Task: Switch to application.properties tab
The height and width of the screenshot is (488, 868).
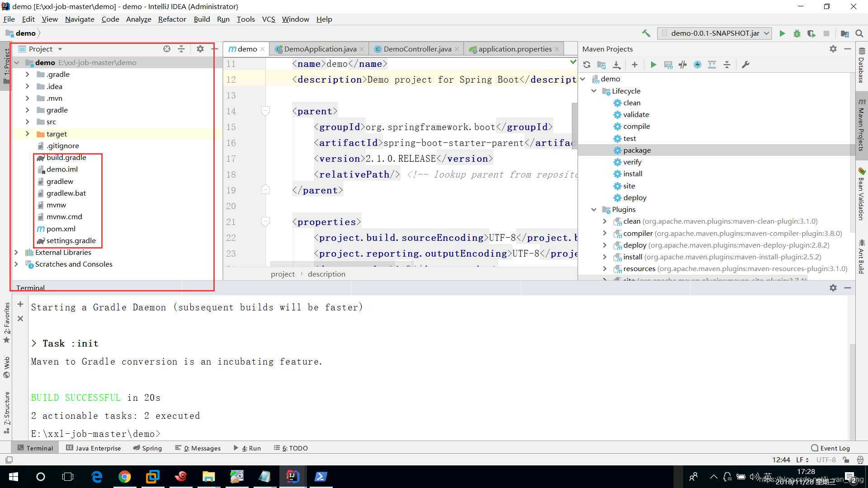Action: click(x=515, y=49)
